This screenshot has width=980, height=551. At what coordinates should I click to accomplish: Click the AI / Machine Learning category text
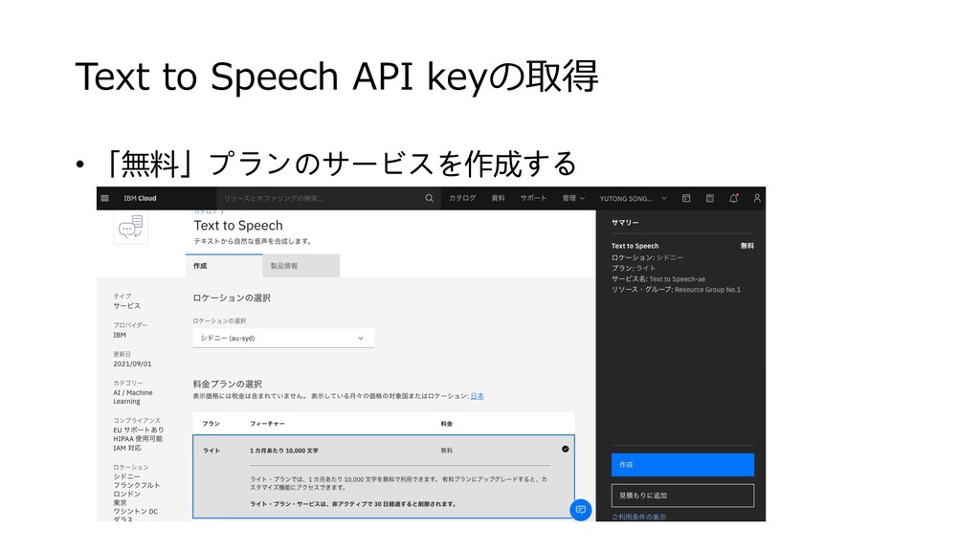click(x=132, y=397)
